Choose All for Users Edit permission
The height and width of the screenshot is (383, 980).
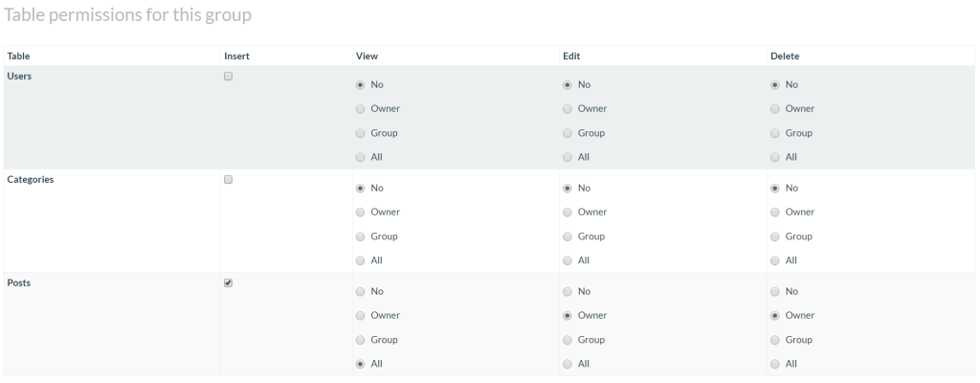point(568,158)
